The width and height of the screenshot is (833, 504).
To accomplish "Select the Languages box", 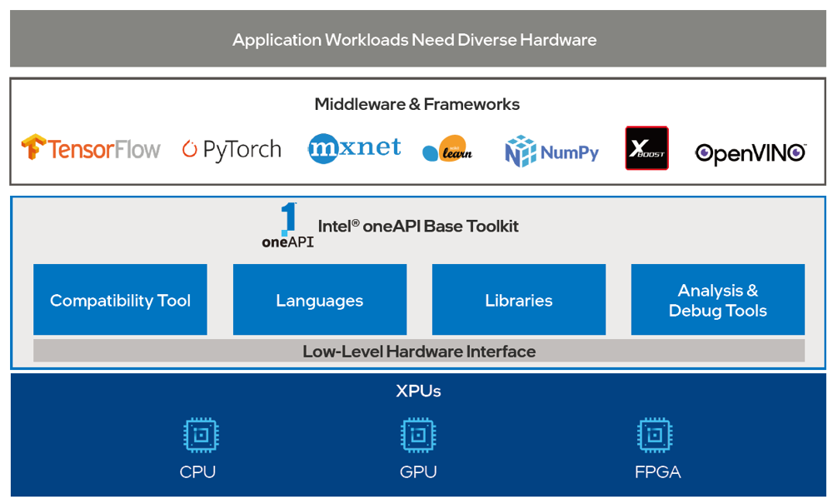I will 320,300.
